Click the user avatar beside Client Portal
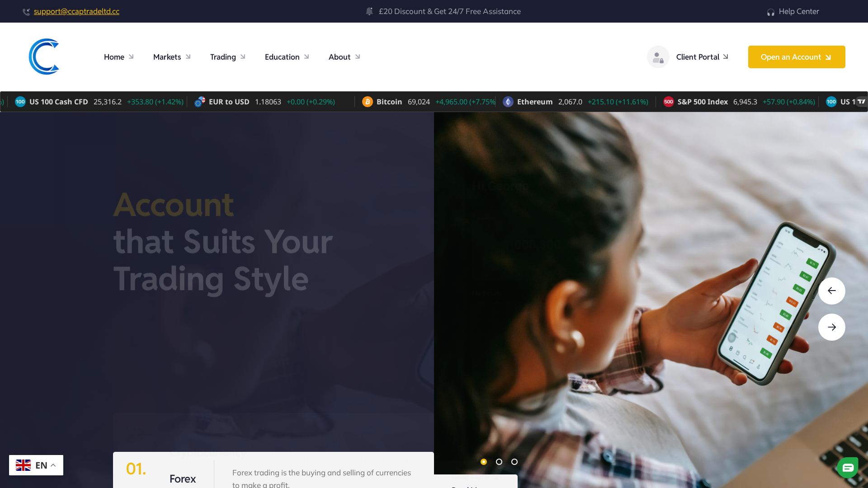Image resolution: width=868 pixels, height=488 pixels. click(658, 56)
